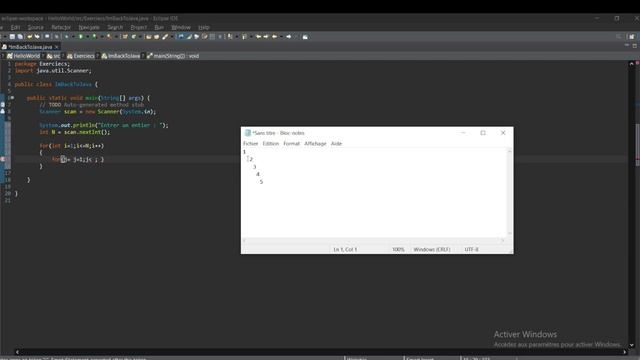This screenshot has width=640, height=360.
Task: Click 'Windows (CRLF)' in Notepad status bar
Action: (x=432, y=249)
